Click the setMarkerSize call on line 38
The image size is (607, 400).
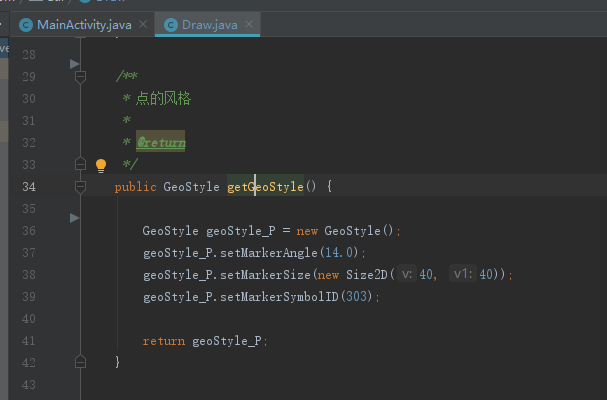pos(265,275)
